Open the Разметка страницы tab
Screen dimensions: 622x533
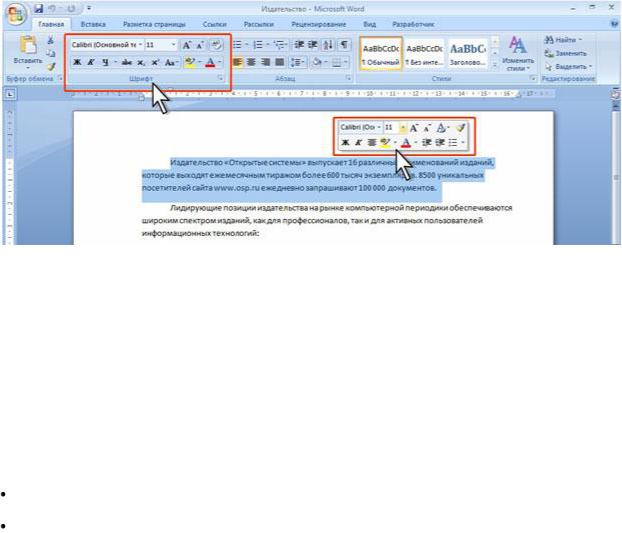click(154, 24)
